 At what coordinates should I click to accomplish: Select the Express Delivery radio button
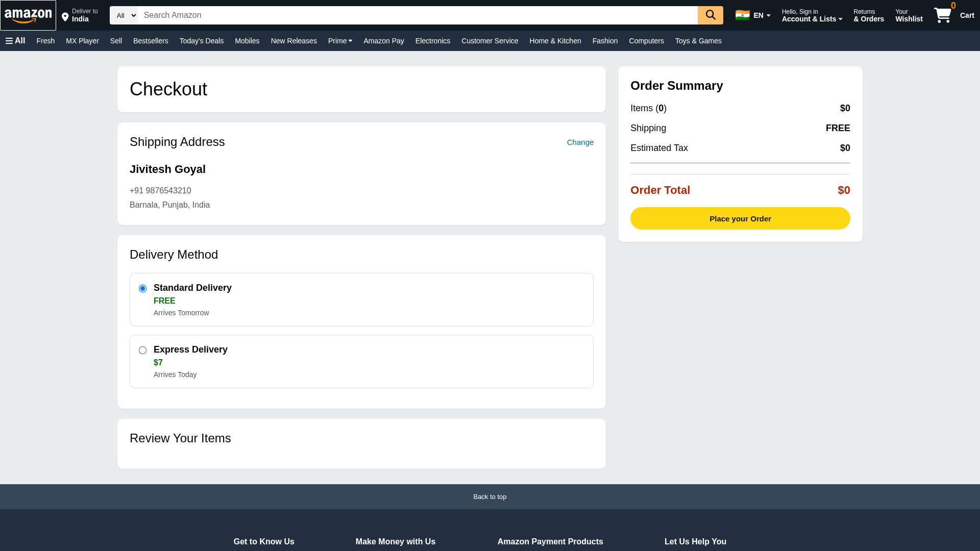pos(143,350)
